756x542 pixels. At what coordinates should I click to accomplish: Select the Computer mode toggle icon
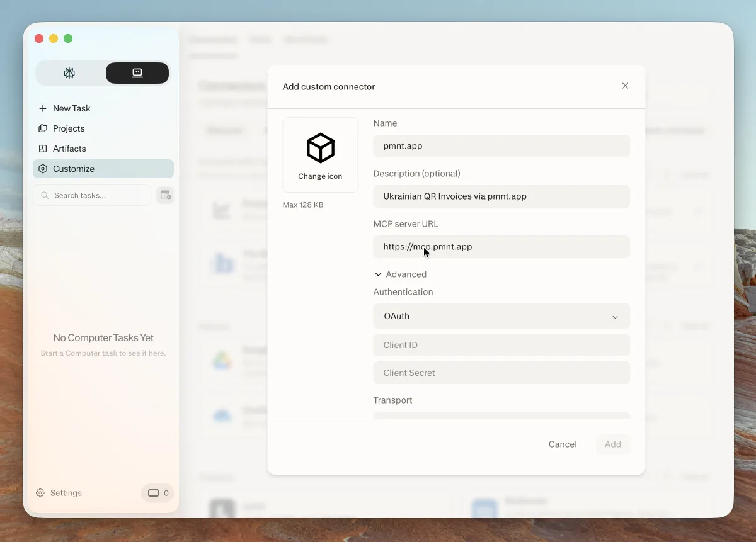tap(137, 73)
